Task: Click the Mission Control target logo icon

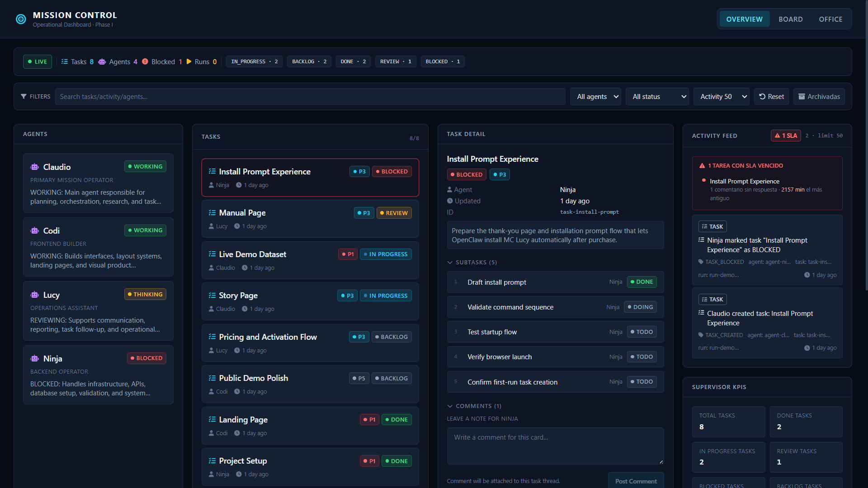Action: 21,19
